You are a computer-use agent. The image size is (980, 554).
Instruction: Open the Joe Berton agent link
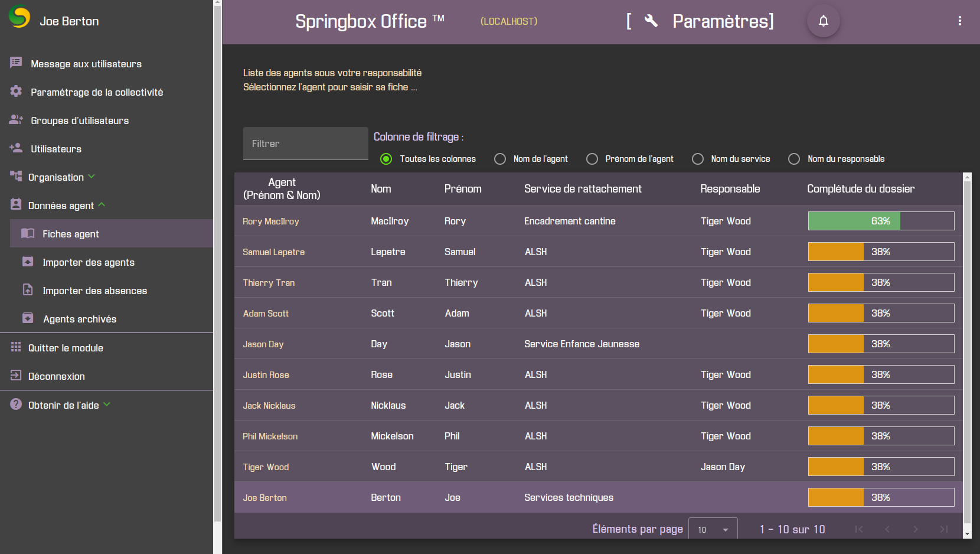coord(264,498)
